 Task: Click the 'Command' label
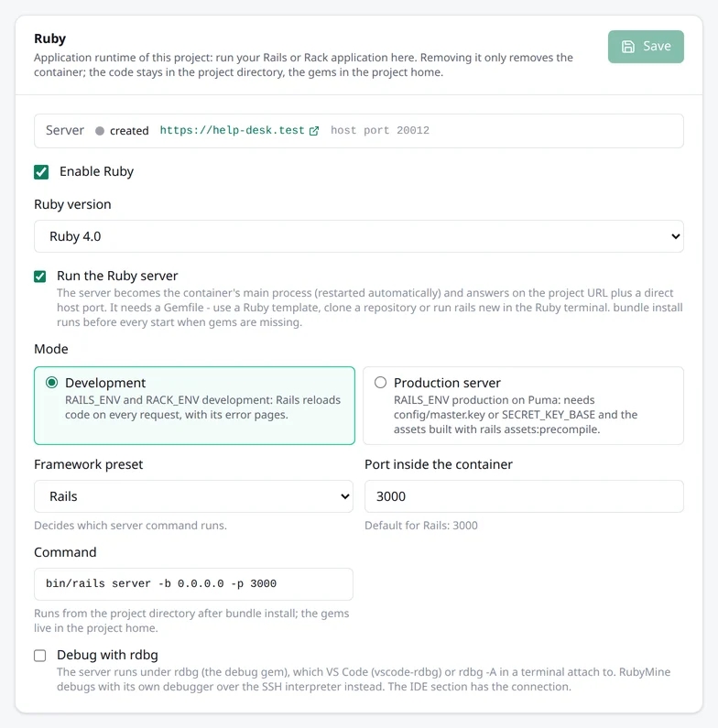point(65,552)
